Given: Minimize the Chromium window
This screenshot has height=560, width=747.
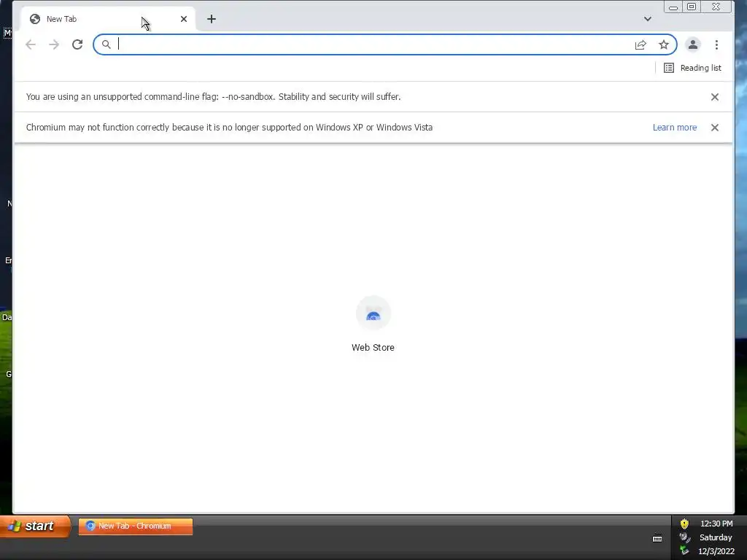Looking at the screenshot, I should [x=673, y=7].
